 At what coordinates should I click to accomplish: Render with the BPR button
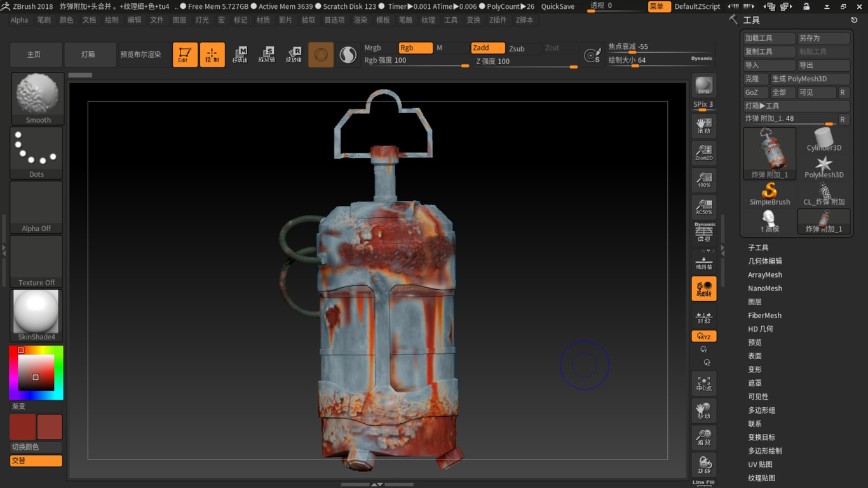pos(703,86)
